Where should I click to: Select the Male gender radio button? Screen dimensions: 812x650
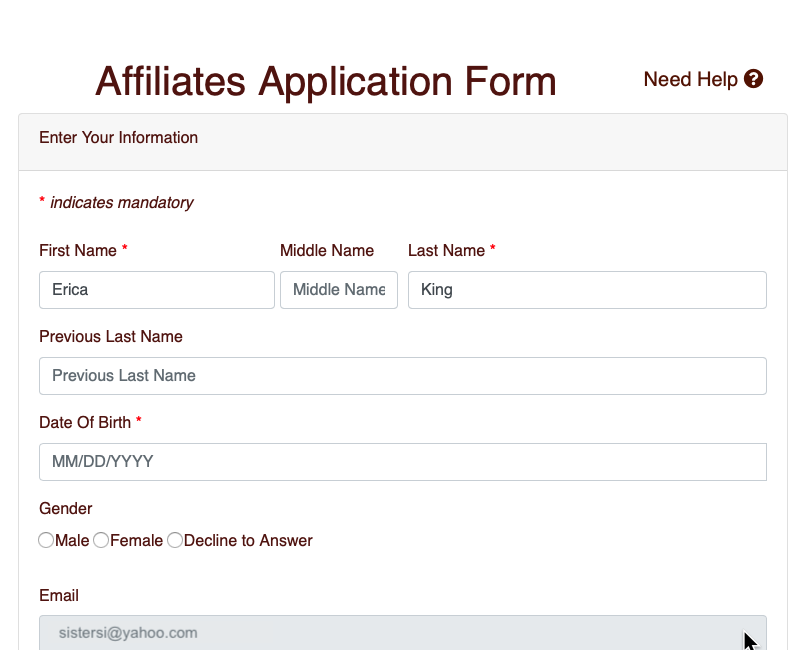46,540
